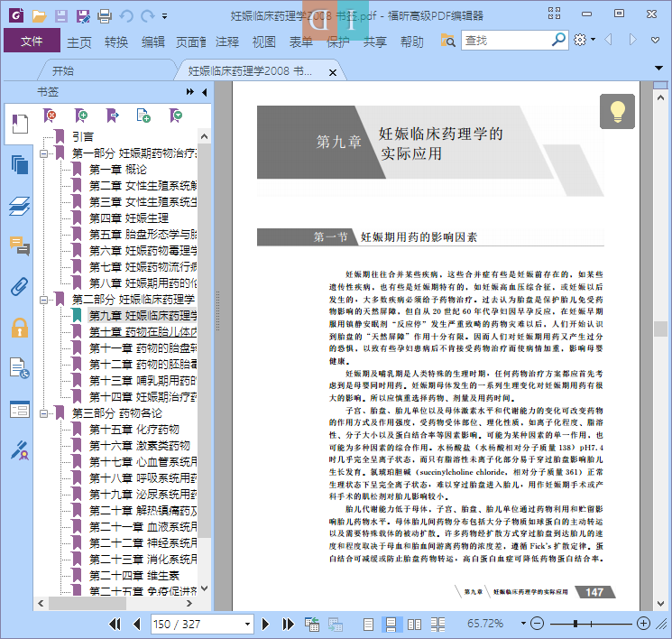The width and height of the screenshot is (672, 639).
Task: Go to the previous page
Action: [x=137, y=624]
